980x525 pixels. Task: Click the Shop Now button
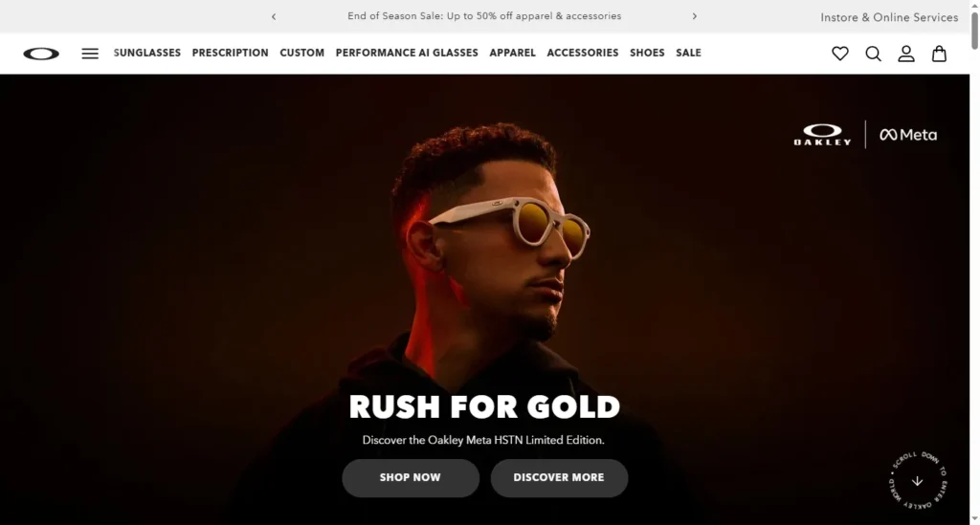[411, 478]
